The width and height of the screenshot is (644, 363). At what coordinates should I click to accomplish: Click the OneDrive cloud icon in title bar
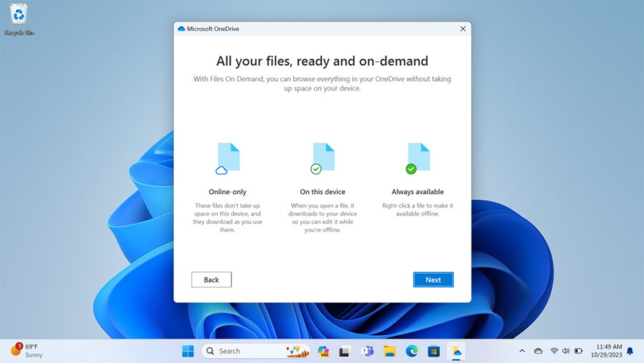click(x=181, y=29)
